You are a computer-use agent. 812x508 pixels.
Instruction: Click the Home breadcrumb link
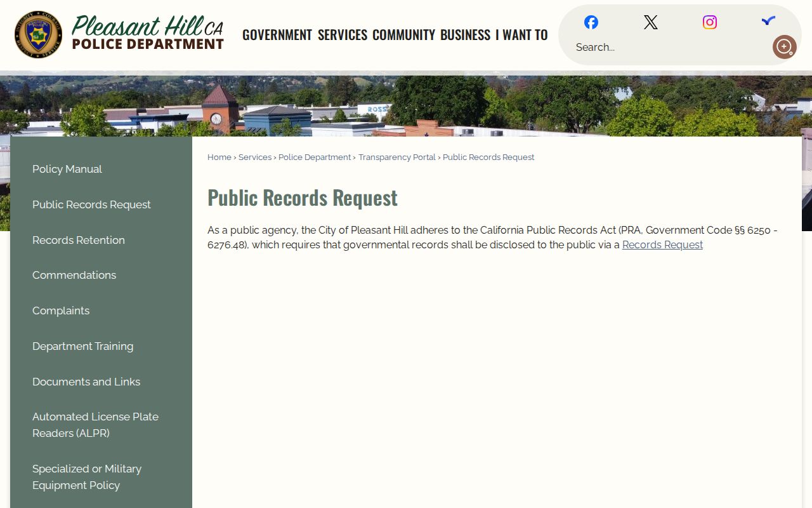[219, 157]
